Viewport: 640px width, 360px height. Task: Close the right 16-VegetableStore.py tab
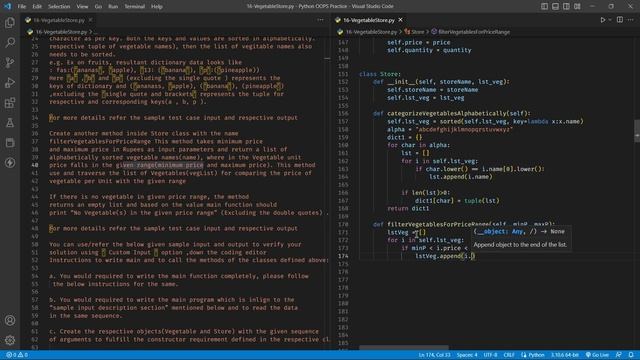[400, 20]
